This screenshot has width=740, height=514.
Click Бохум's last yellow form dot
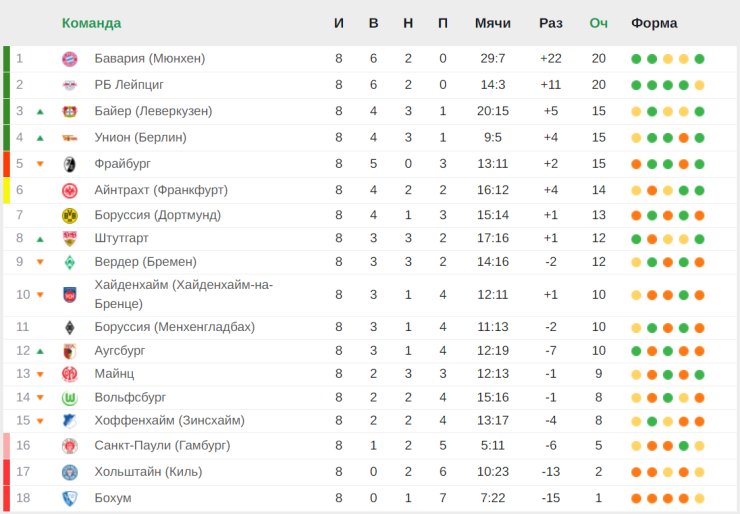tap(699, 498)
